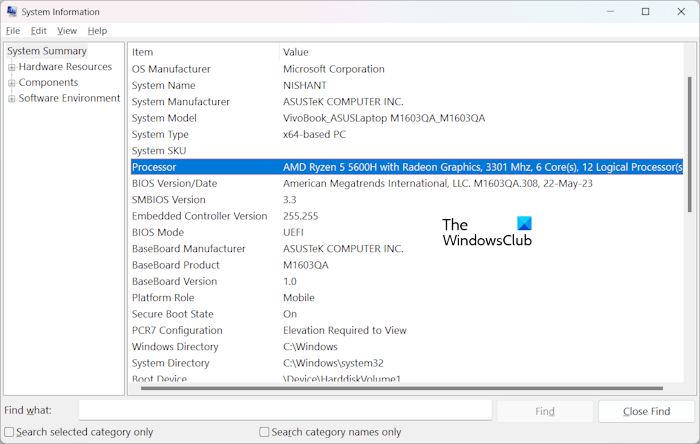Click the American Megatrends International value
This screenshot has height=444, width=700.
tap(438, 183)
